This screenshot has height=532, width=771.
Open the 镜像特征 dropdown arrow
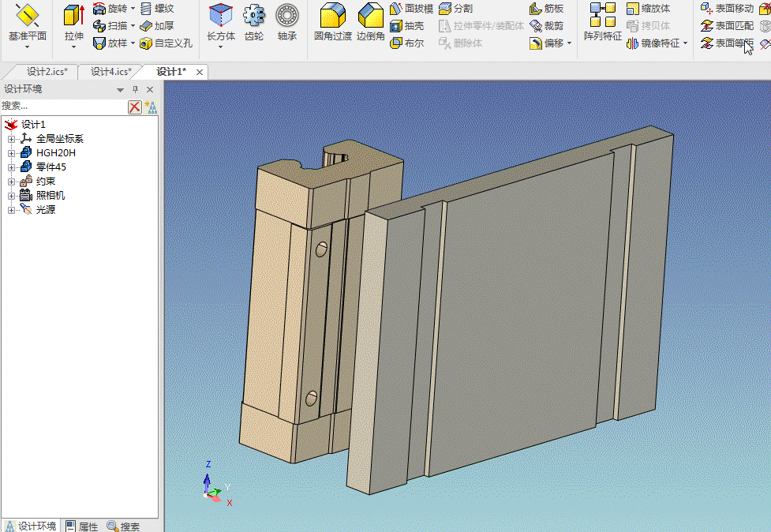pos(686,43)
